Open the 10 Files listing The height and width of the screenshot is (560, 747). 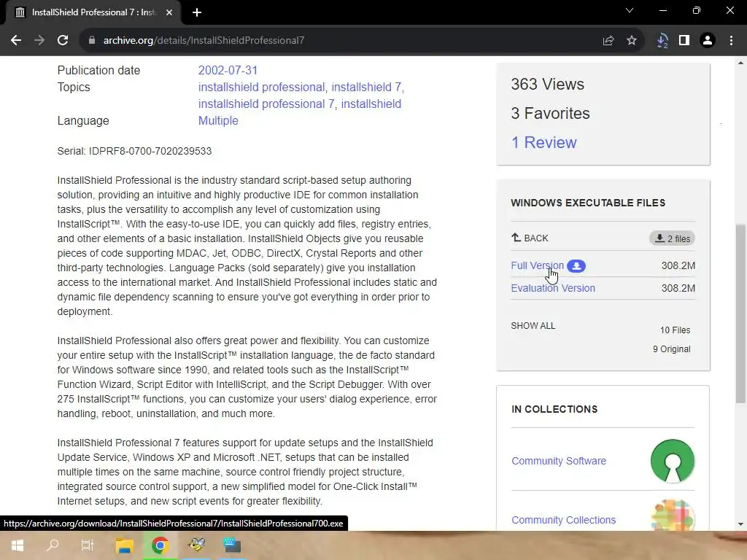(675, 330)
